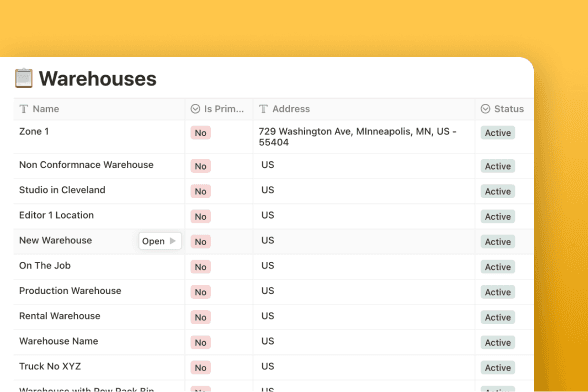Click the select-type icon in Status header
This screenshot has height=392, width=588.
click(x=486, y=109)
